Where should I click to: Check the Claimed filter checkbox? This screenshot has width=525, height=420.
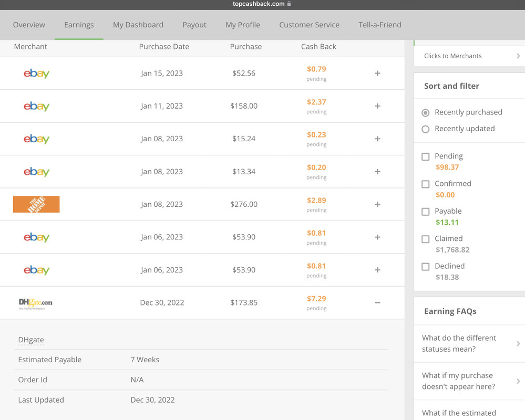click(426, 239)
